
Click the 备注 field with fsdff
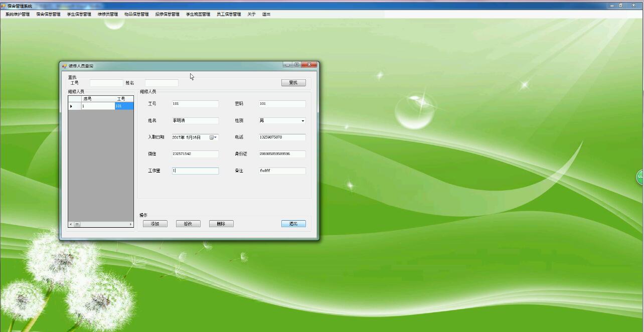pos(282,171)
